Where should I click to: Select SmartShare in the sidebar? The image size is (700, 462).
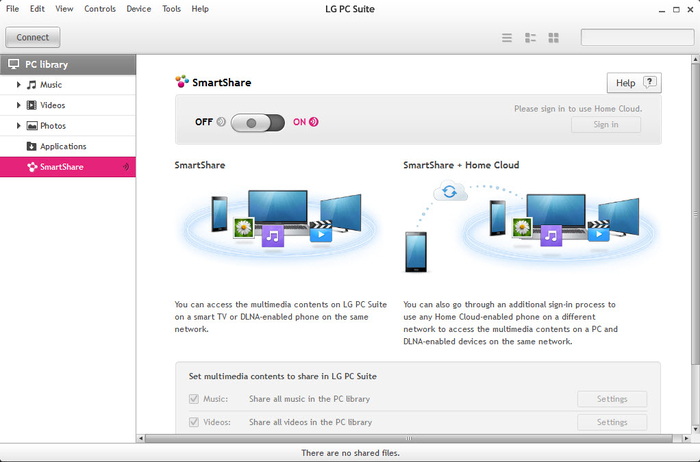(x=68, y=167)
